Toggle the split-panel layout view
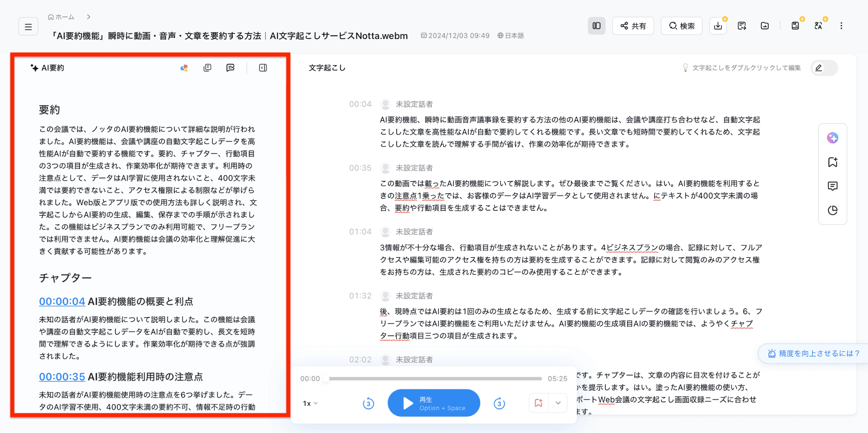Image resolution: width=868 pixels, height=433 pixels. (596, 26)
